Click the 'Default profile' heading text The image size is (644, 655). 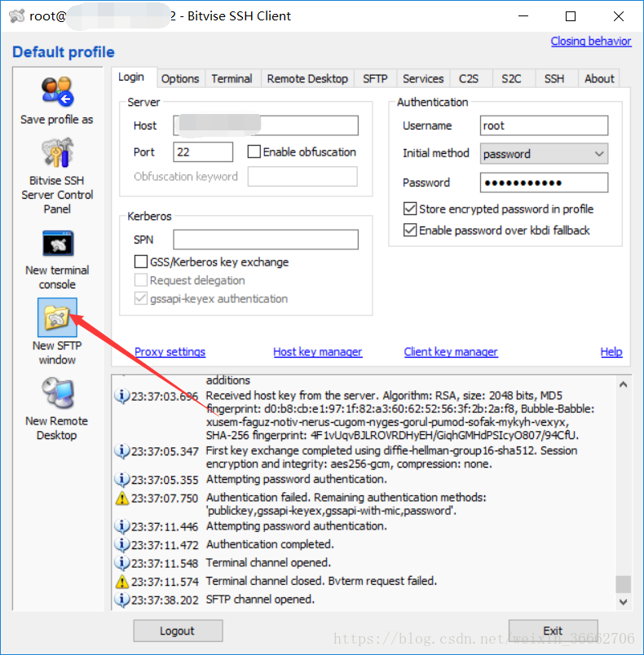pos(63,52)
